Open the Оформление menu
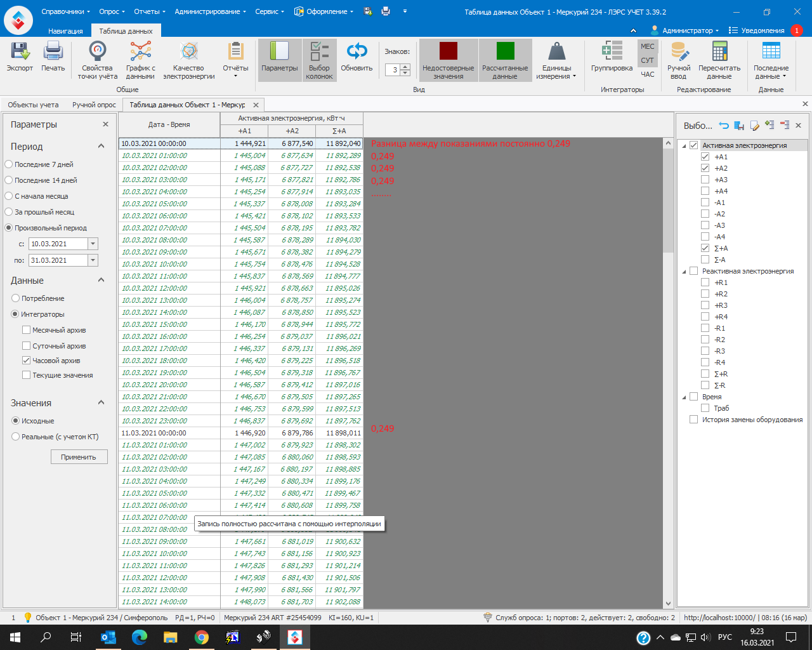 pos(324,11)
